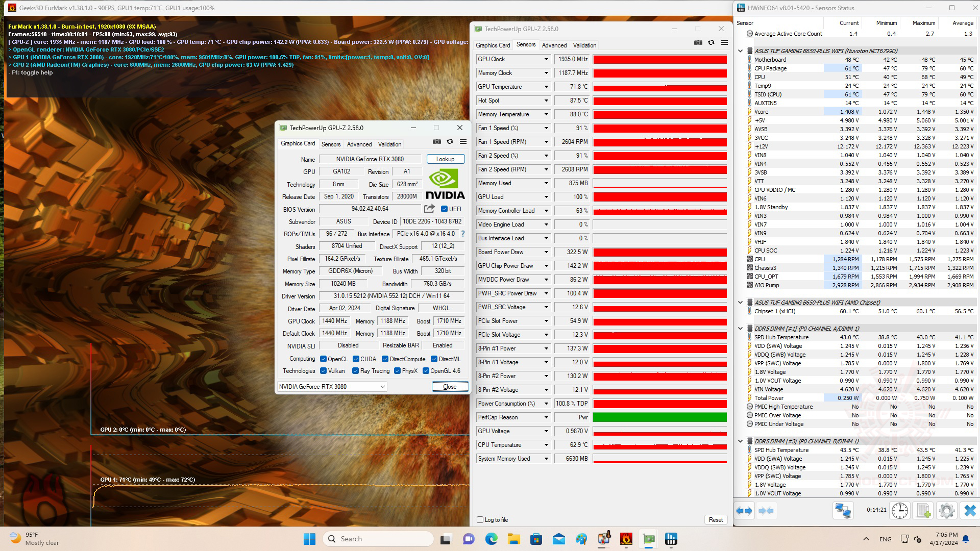Open the hamburger menu in the GPU-Z Sensors window
The width and height of the screenshot is (980, 551).
(x=724, y=43)
